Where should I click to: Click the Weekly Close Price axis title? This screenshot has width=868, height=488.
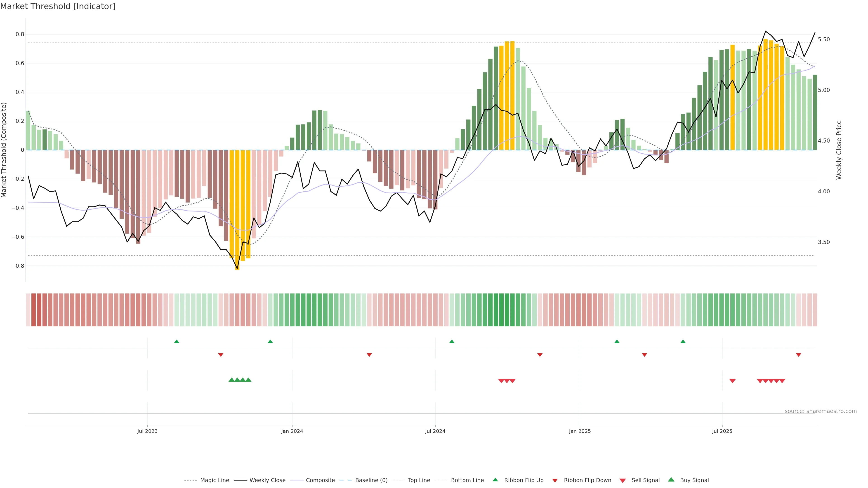pos(839,150)
